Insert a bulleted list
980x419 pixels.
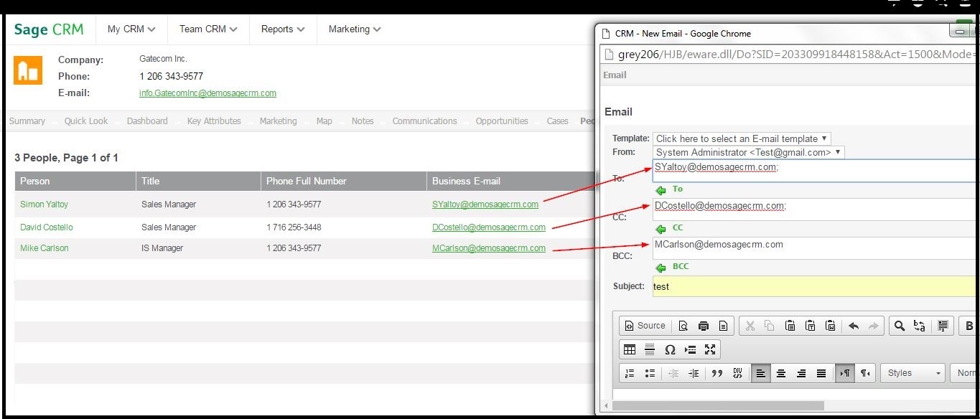(x=650, y=373)
